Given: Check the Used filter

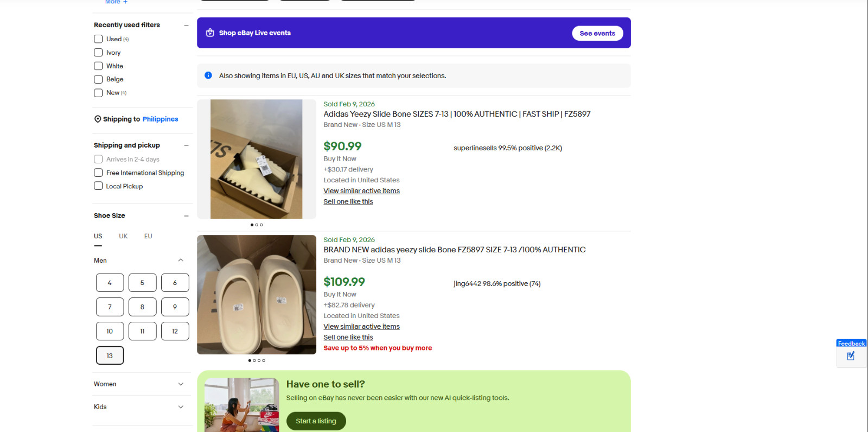Looking at the screenshot, I should click(x=98, y=39).
